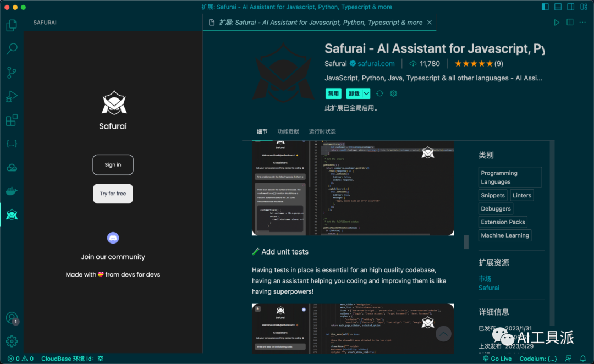The width and height of the screenshot is (594, 364).
Task: Select the Programming Languages category
Action: click(510, 177)
